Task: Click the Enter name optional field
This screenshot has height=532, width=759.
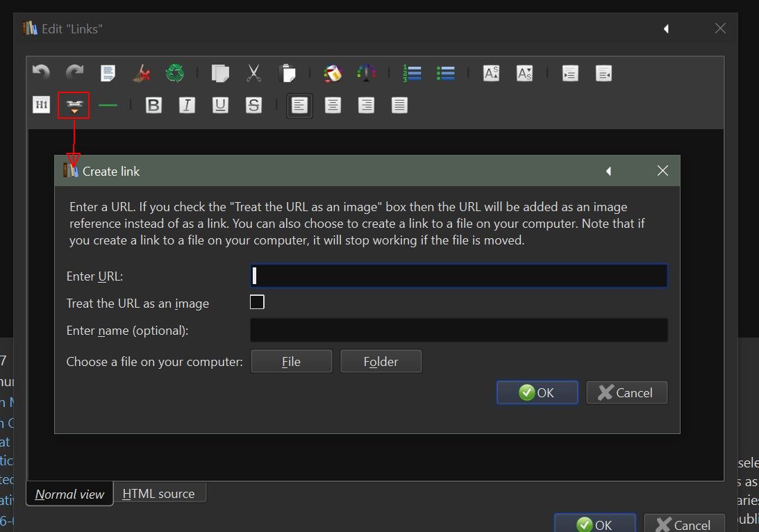Action: [x=459, y=330]
